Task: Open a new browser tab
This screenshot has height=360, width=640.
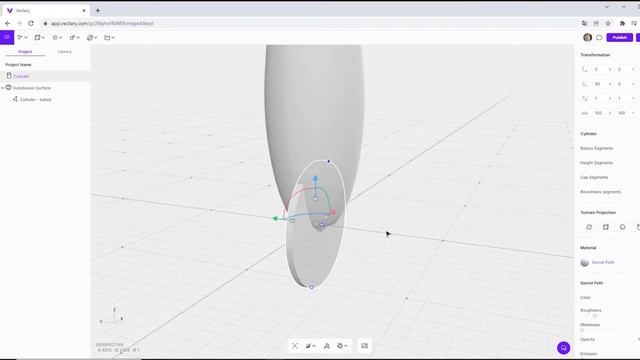Action: pos(98,11)
